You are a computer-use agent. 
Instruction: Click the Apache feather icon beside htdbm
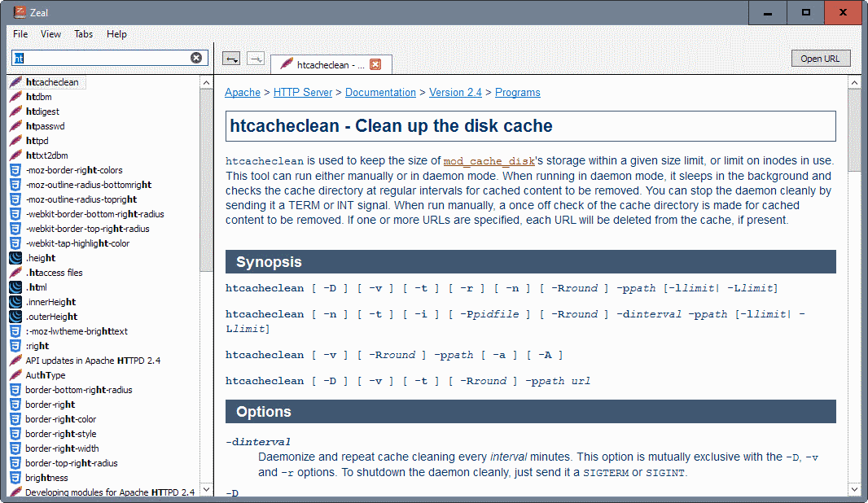(15, 97)
